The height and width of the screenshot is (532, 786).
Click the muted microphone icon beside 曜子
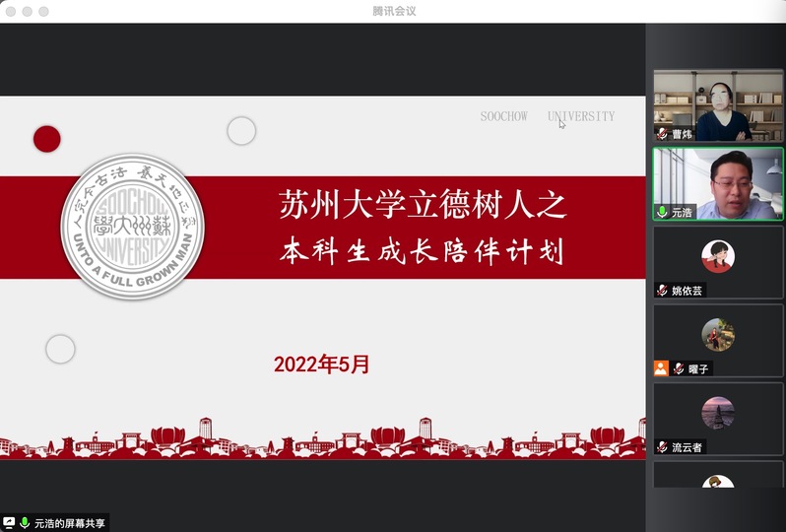coord(679,368)
